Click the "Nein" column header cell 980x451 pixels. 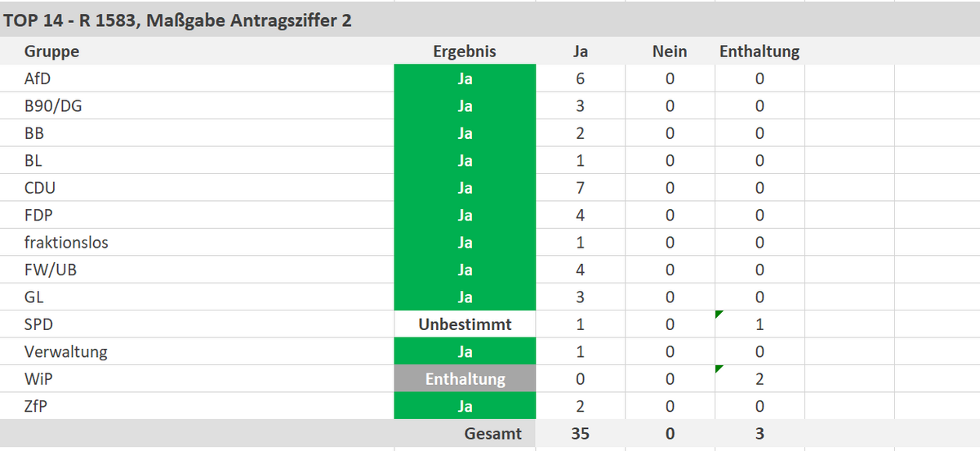pyautogui.click(x=670, y=51)
